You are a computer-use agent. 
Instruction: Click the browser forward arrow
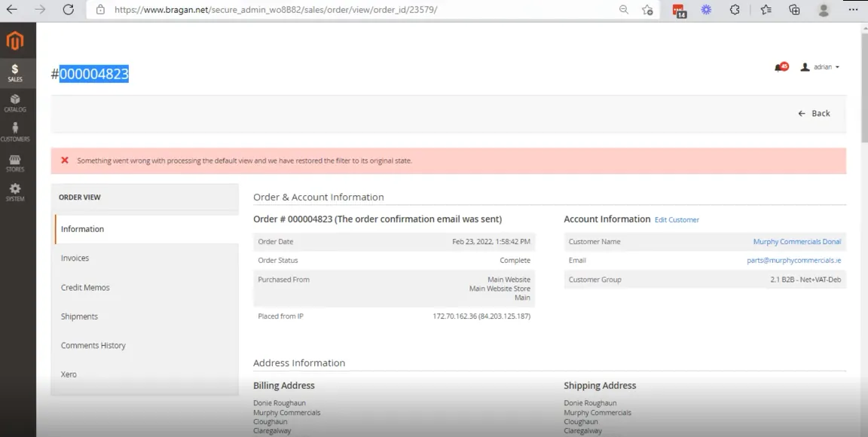tap(40, 9)
